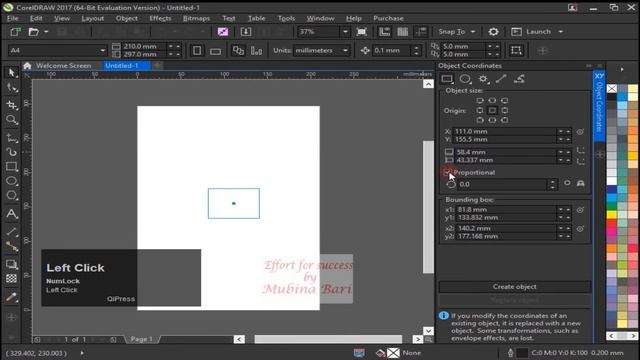This screenshot has width=640, height=360.
Task: Set origin to bottom-right point
Action: point(504,120)
